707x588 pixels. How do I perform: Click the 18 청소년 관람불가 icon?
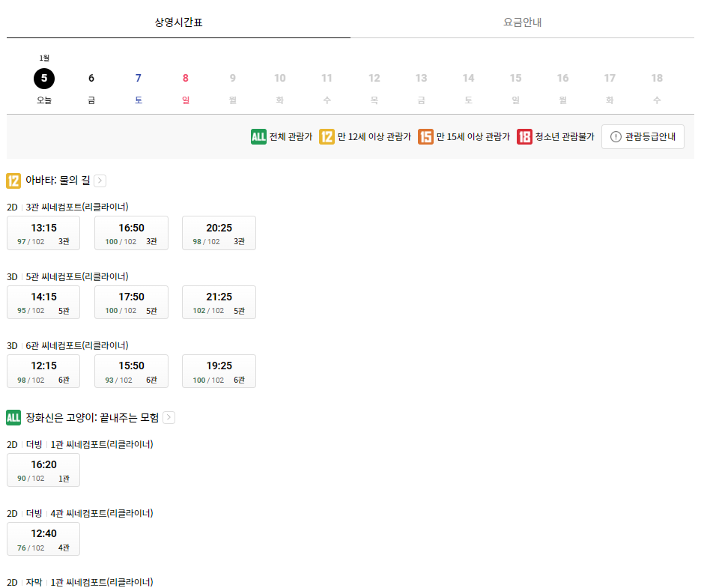click(524, 136)
